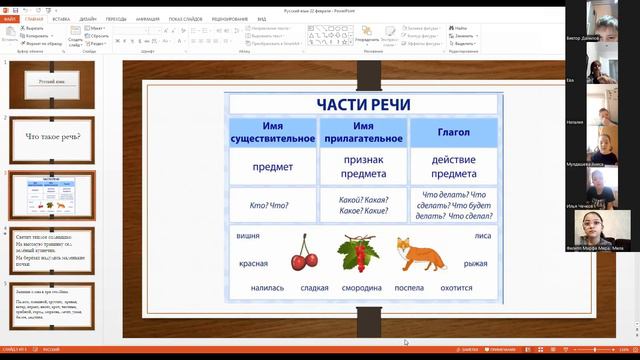The height and width of the screenshot is (360, 640).
Task: Cut selection with Вырезать
Action: click(32, 29)
